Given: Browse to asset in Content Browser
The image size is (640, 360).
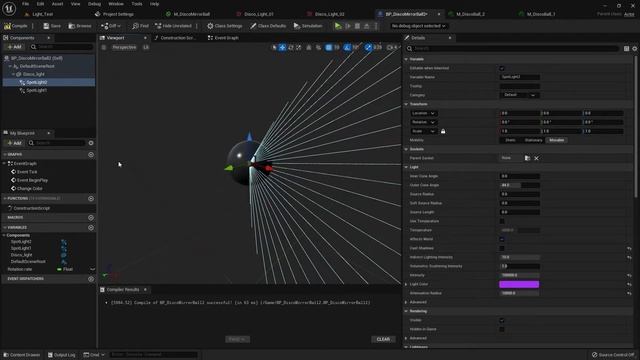Looking at the screenshot, I should pos(80,26).
